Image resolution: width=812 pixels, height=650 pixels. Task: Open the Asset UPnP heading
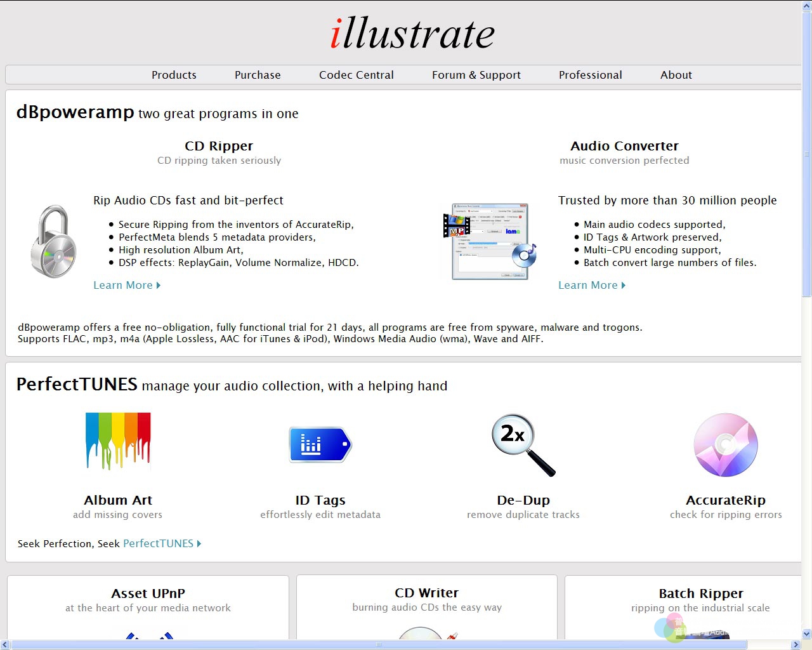point(148,594)
